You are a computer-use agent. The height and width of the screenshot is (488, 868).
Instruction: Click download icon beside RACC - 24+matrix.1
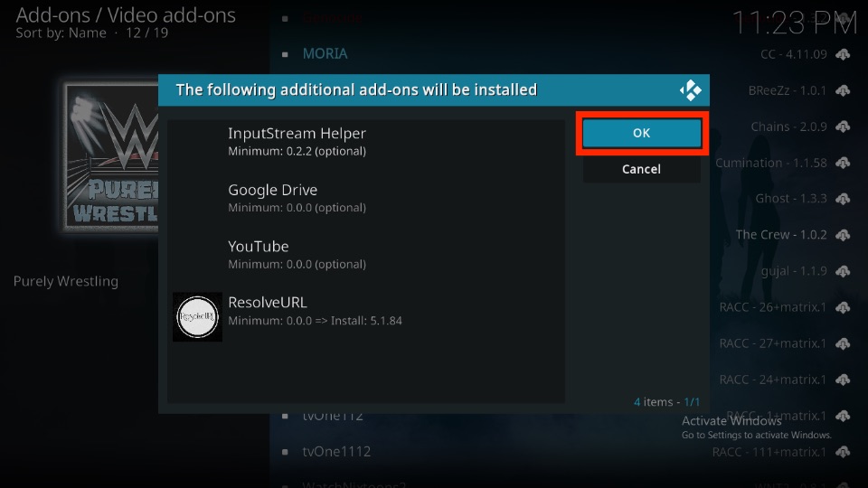point(843,380)
